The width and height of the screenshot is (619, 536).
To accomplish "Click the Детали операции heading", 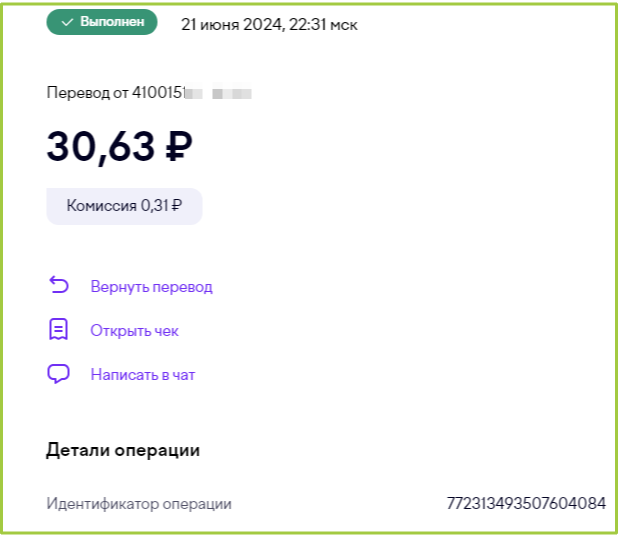I will pos(123,450).
